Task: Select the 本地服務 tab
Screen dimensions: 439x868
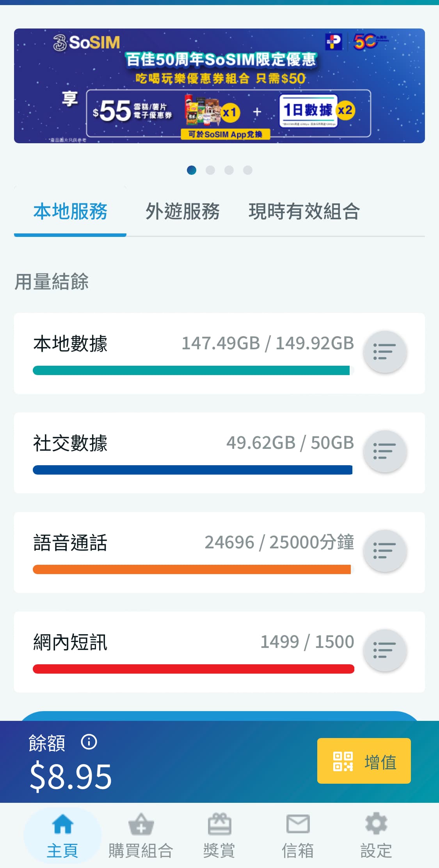Action: tap(70, 212)
